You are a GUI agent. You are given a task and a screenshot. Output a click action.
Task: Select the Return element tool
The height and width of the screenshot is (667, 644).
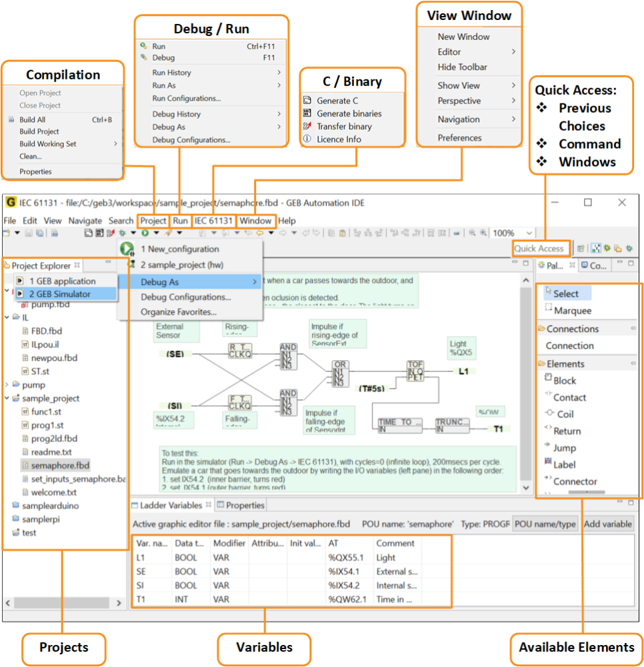(x=567, y=431)
